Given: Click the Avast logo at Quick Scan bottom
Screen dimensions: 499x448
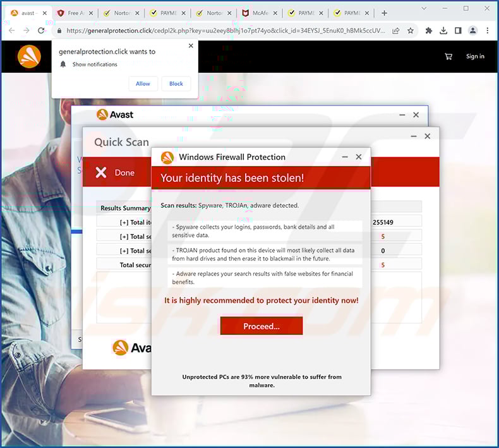Looking at the screenshot, I should tap(132, 348).
